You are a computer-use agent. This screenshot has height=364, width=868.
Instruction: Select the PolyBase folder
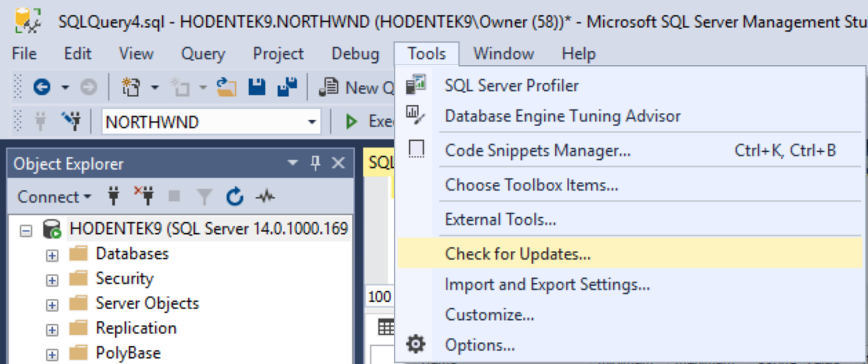(128, 353)
